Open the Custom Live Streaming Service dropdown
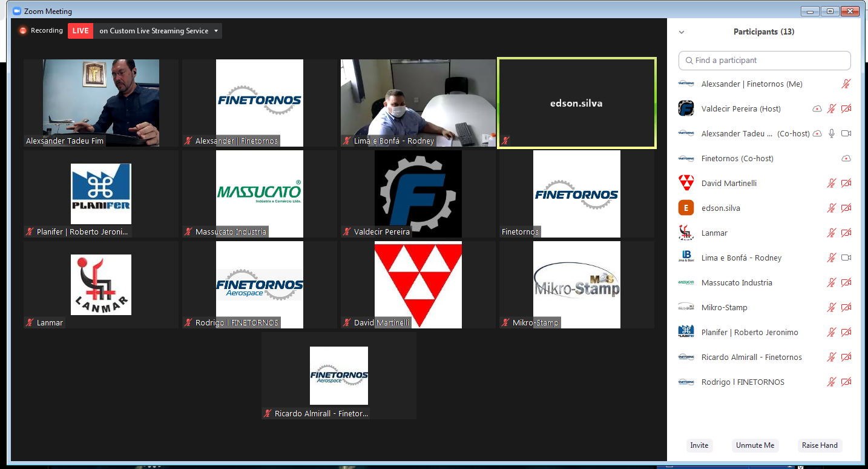 tap(216, 31)
